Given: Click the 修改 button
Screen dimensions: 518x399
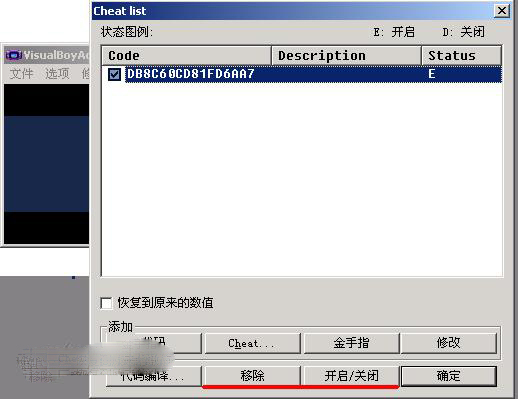Looking at the screenshot, I should click(x=449, y=343).
